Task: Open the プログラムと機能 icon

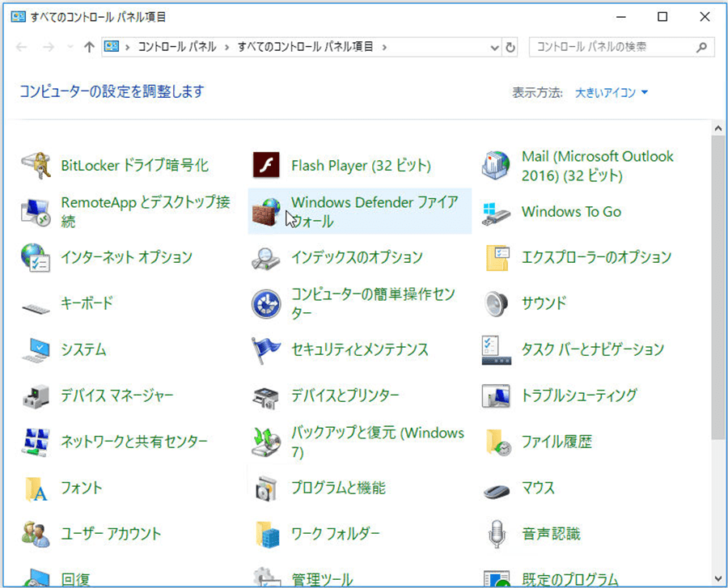Action: coord(266,489)
